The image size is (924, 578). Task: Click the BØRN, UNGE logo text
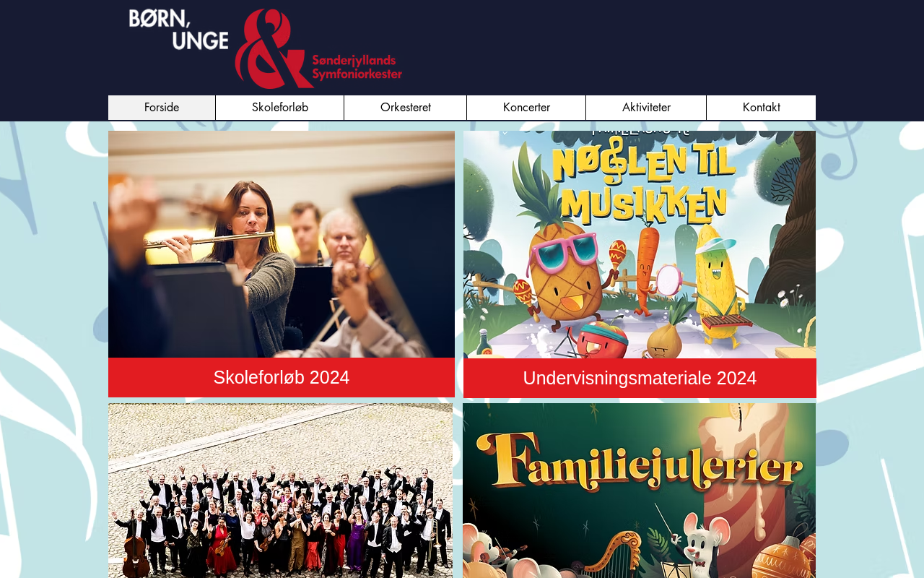pyautogui.click(x=178, y=29)
